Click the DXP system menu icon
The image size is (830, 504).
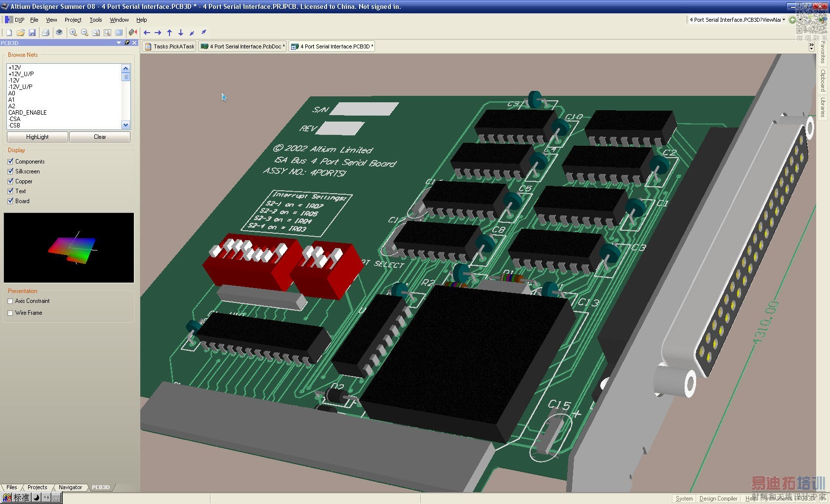click(x=9, y=20)
